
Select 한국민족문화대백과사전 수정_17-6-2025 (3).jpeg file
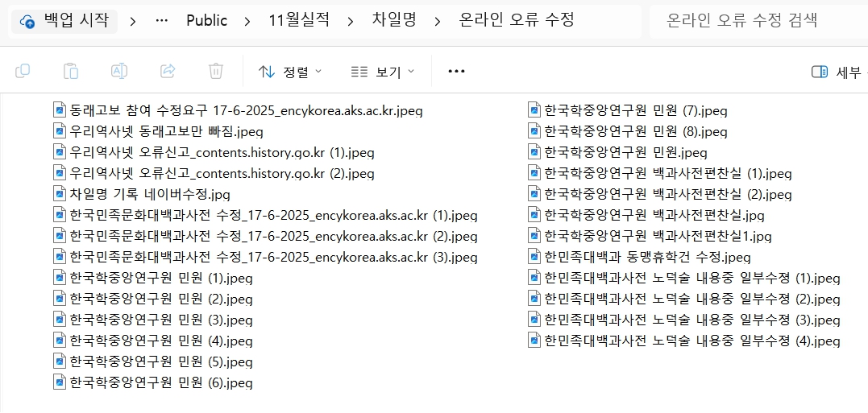click(x=265, y=257)
